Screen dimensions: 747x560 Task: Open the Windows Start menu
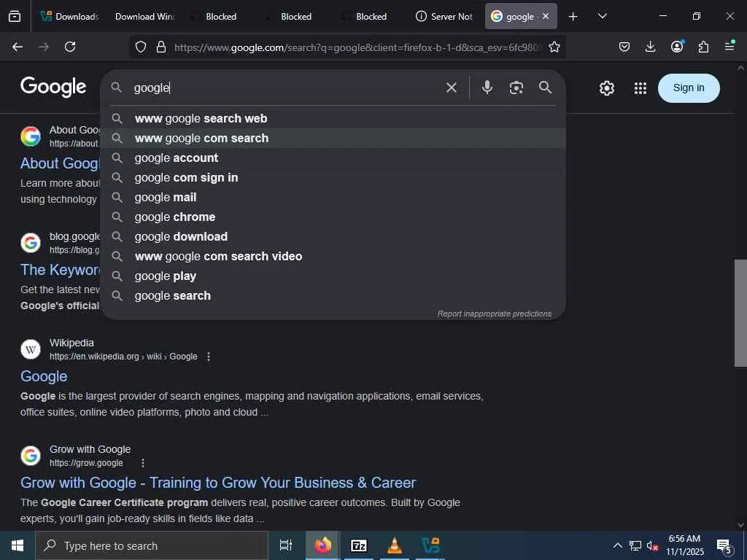(x=18, y=545)
